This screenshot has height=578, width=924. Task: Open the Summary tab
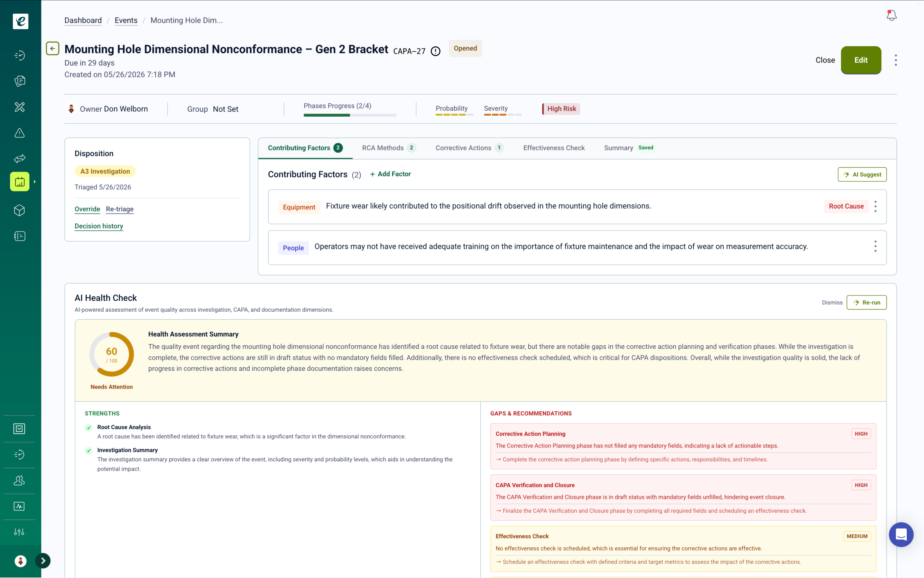[619, 148]
